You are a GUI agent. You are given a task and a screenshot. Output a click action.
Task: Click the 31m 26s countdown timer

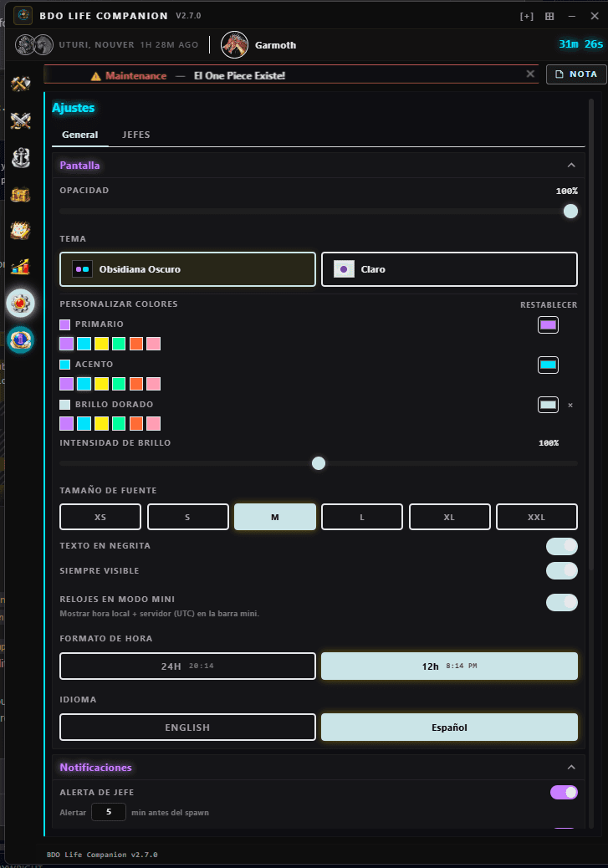click(580, 44)
